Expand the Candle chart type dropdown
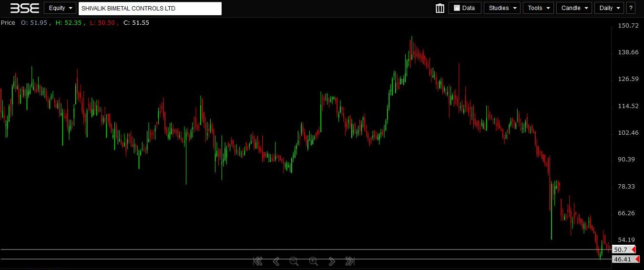The width and height of the screenshot is (644, 270). click(x=574, y=8)
